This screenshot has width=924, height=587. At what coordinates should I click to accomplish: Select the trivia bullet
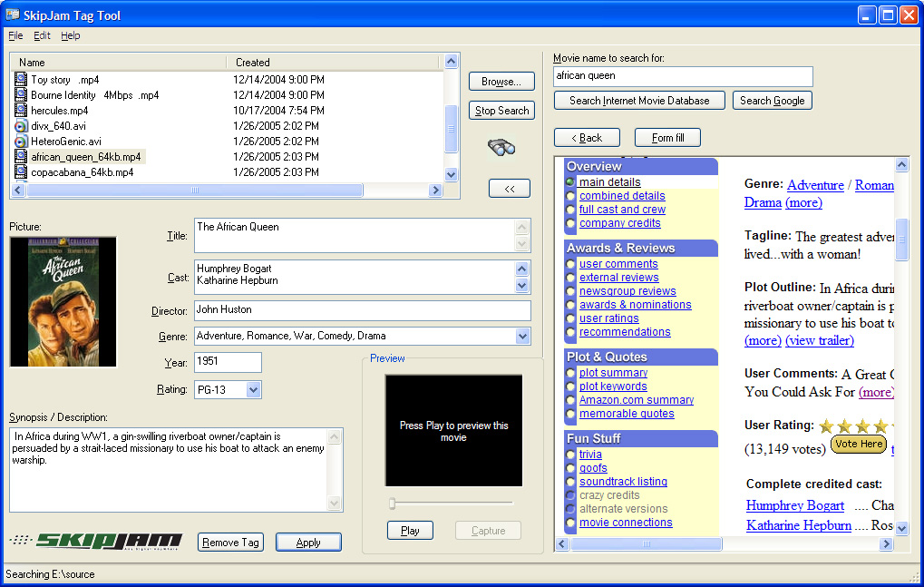(570, 455)
